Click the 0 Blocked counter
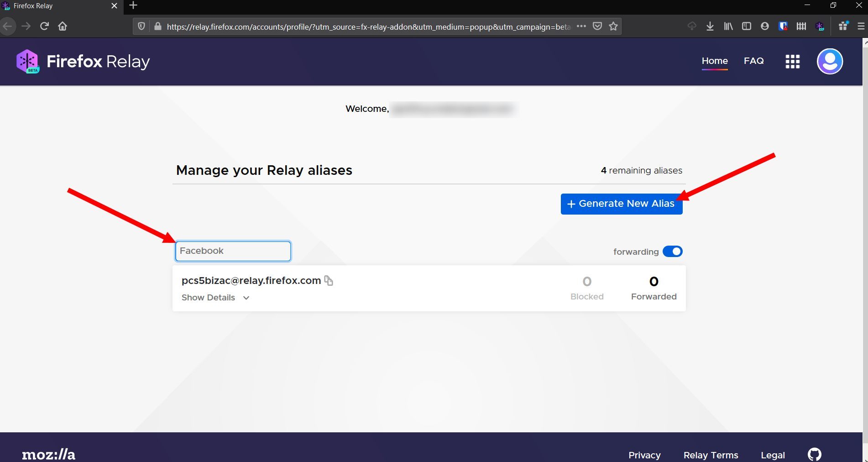 click(x=587, y=288)
